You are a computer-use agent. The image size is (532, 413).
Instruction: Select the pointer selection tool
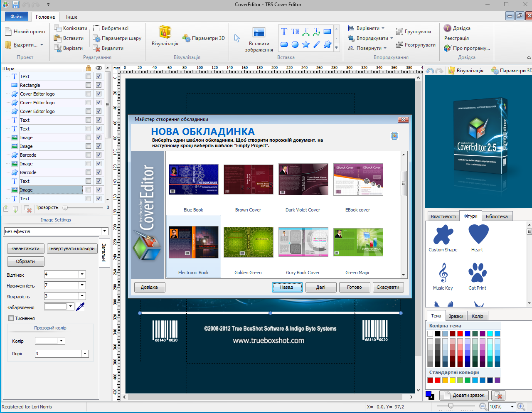pos(237,38)
